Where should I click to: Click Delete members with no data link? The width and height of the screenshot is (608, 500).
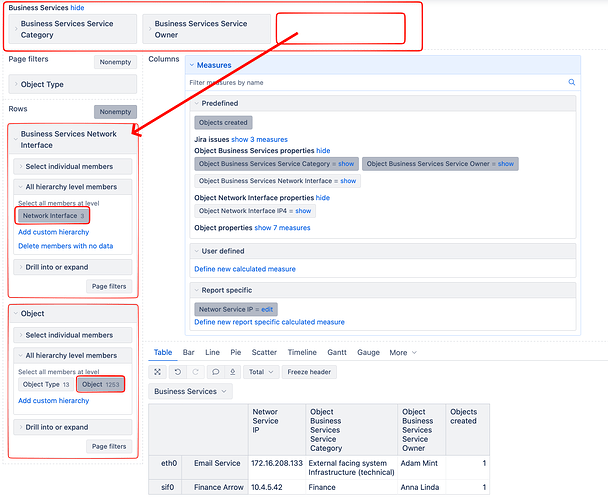click(66, 246)
